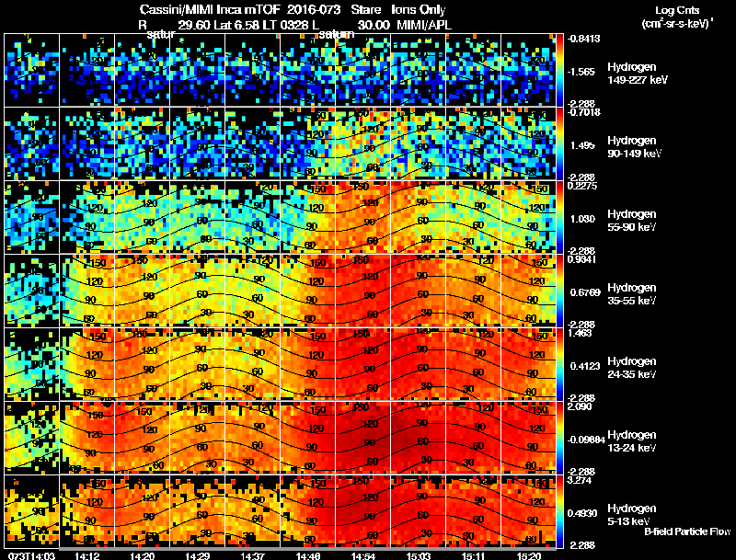
Task: Click the B-field Particle Flow caption
Action: [x=687, y=531]
